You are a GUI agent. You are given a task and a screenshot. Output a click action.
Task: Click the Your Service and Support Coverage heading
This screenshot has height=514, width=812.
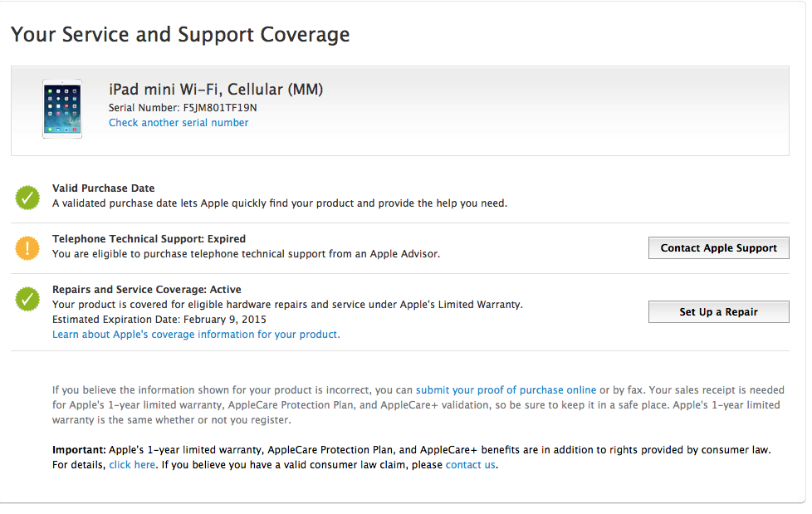coord(180,35)
